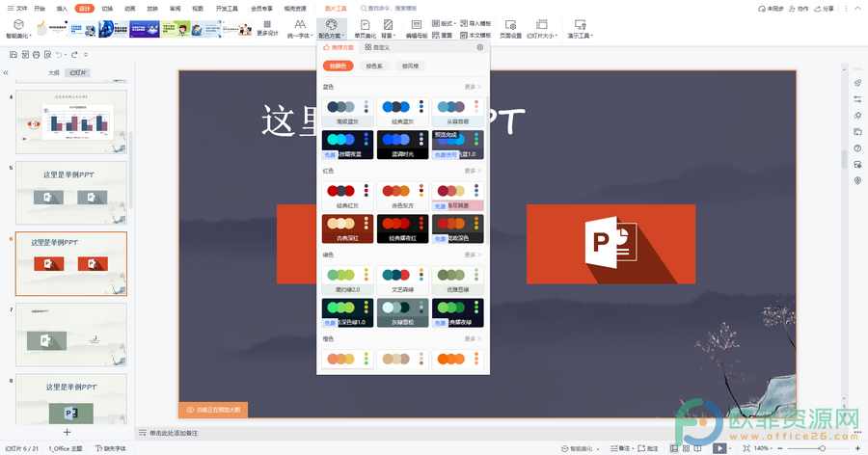Apply the 蓝调时光 color scheme
Image resolution: width=868 pixels, height=455 pixels.
402,145
